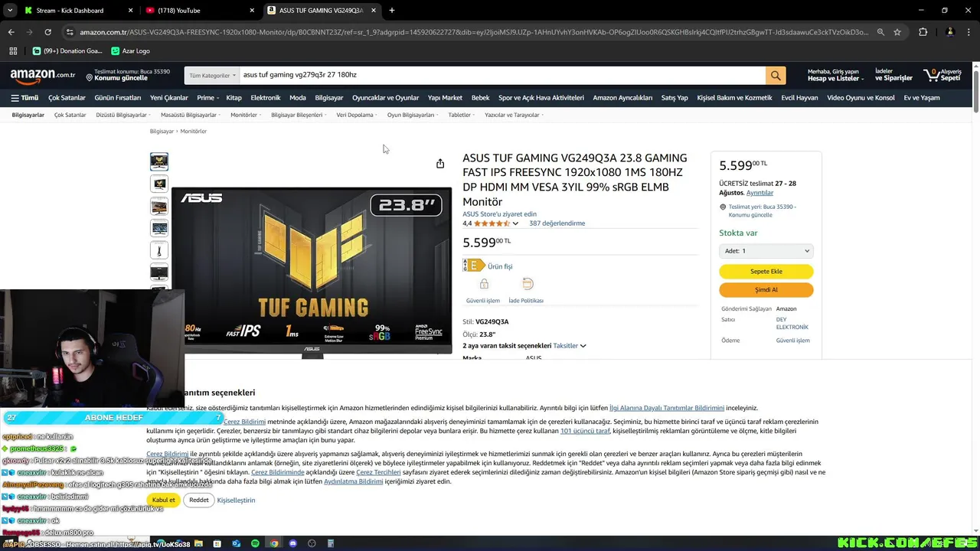Open the Chrome profile avatar
This screenshot has height=551, width=980.
950,32
